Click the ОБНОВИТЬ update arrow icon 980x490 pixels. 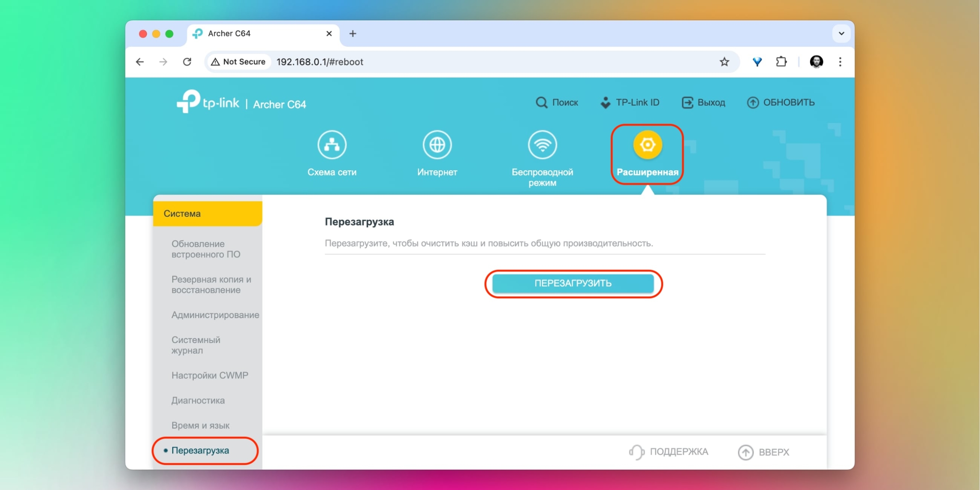(x=753, y=103)
